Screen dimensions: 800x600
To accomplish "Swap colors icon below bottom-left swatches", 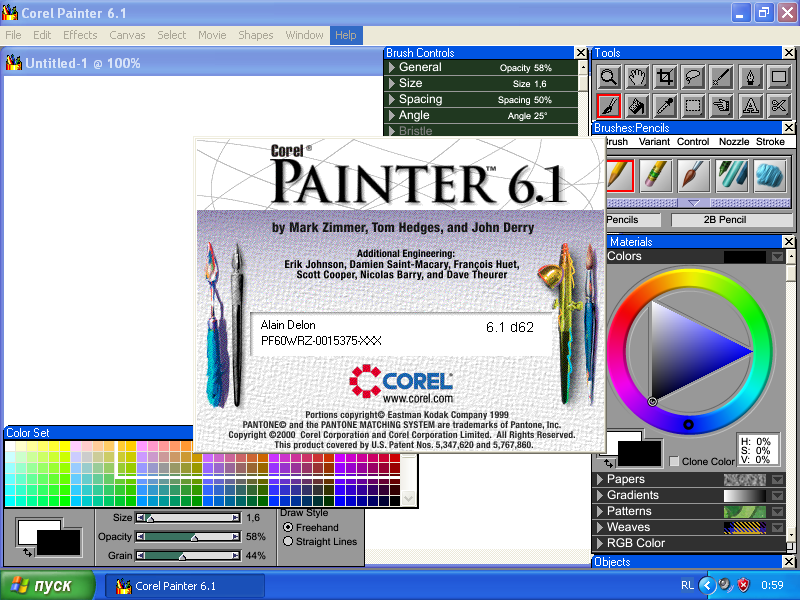I will coord(27,553).
